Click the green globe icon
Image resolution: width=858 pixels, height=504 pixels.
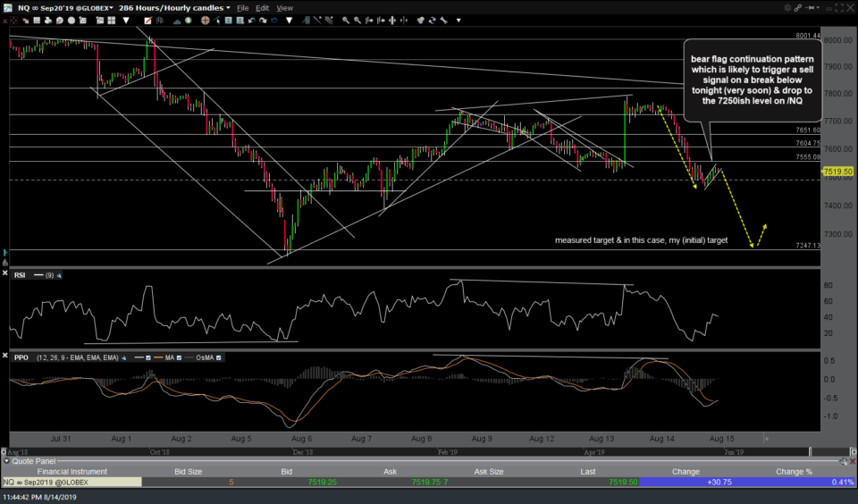(x=189, y=21)
